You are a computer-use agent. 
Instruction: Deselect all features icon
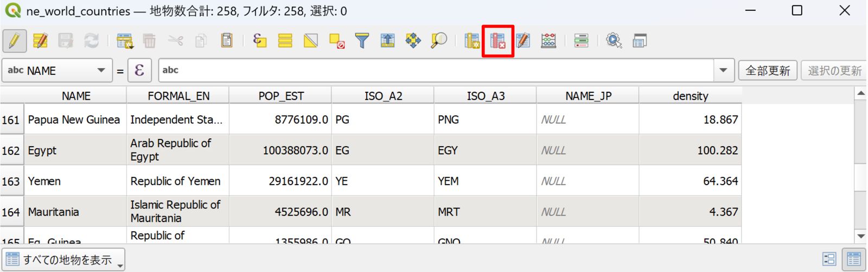pos(337,41)
